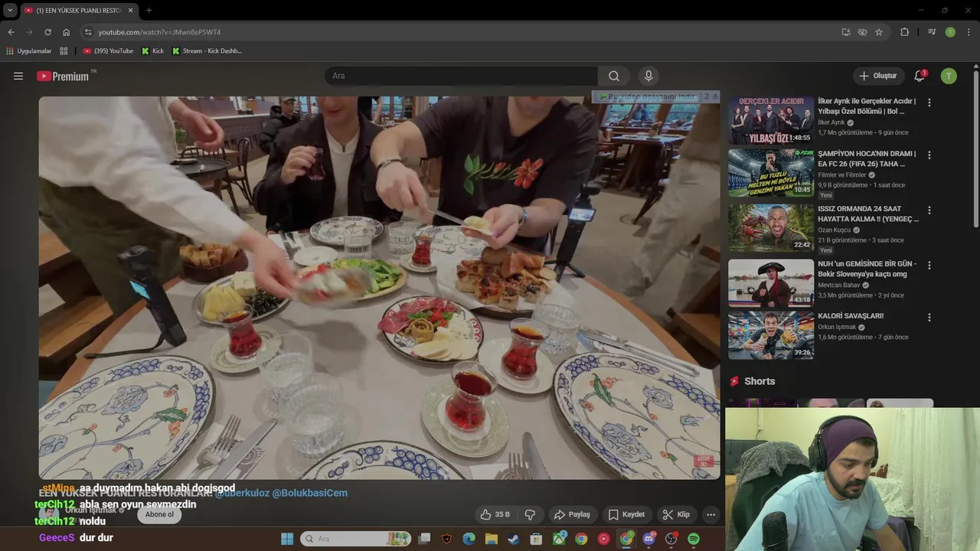Open options for NUH'un GEMİSİNDE video

pos(929,265)
